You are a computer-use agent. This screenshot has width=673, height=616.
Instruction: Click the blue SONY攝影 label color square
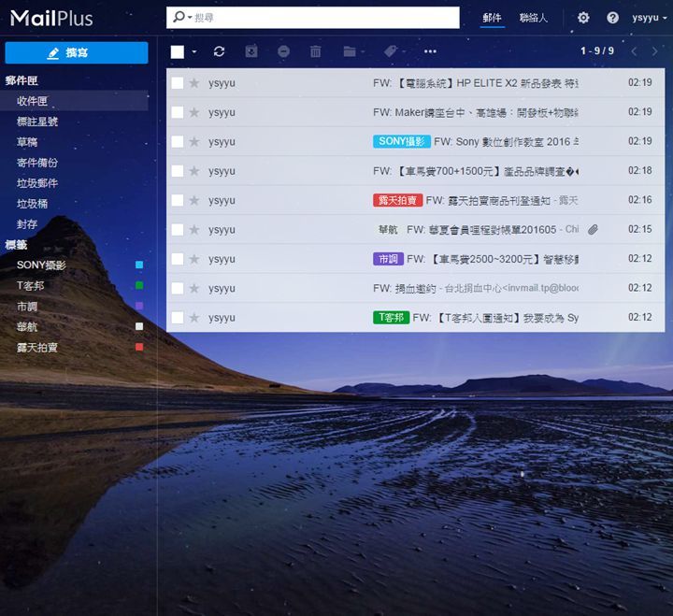coord(139,265)
